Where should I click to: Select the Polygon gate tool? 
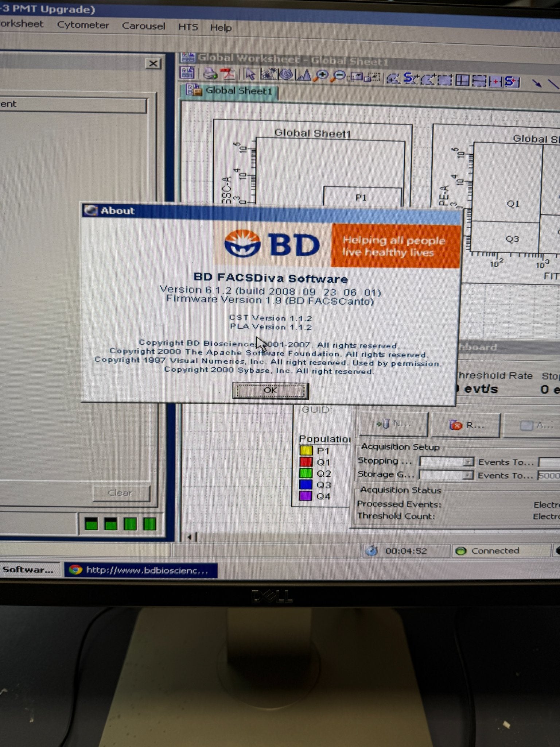click(428, 80)
